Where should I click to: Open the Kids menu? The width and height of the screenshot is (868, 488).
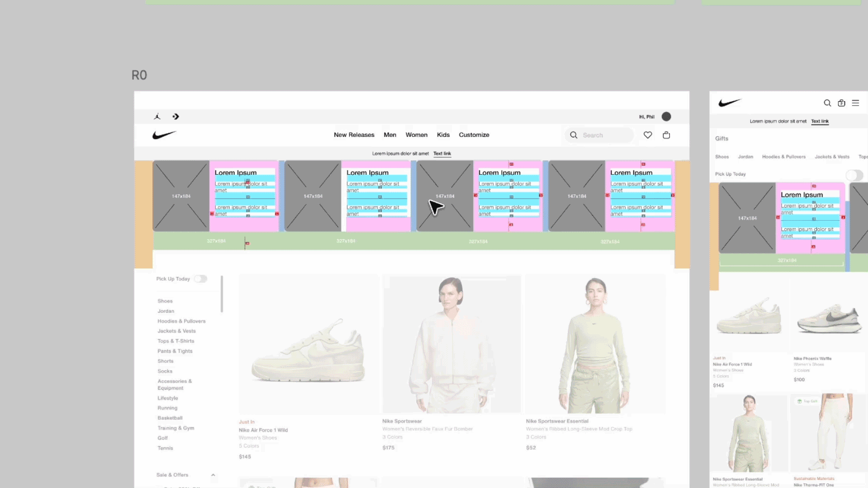click(443, 135)
